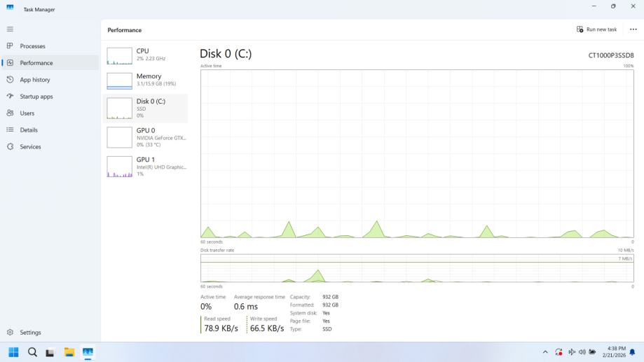Click the Disk transfer rate graph

pyautogui.click(x=417, y=268)
